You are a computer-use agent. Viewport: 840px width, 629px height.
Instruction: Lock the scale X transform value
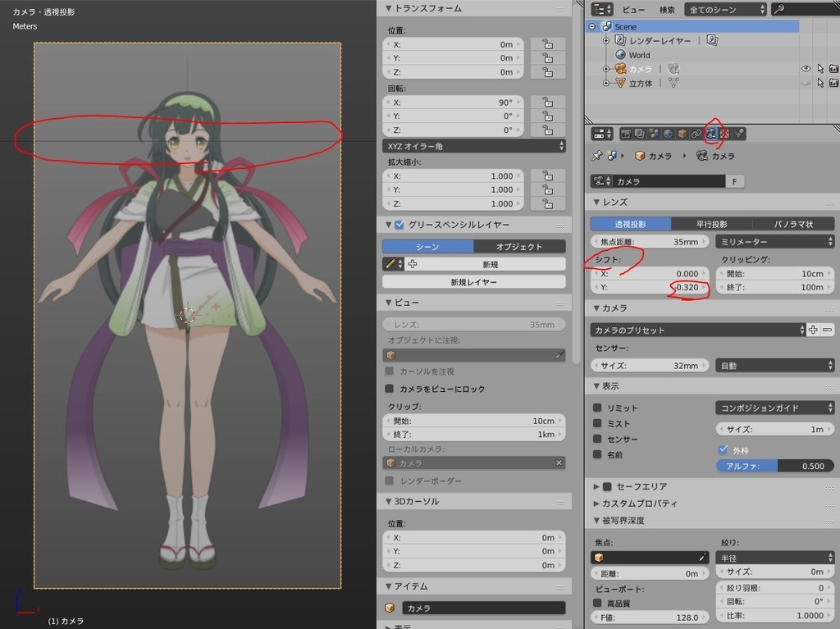pos(547,175)
